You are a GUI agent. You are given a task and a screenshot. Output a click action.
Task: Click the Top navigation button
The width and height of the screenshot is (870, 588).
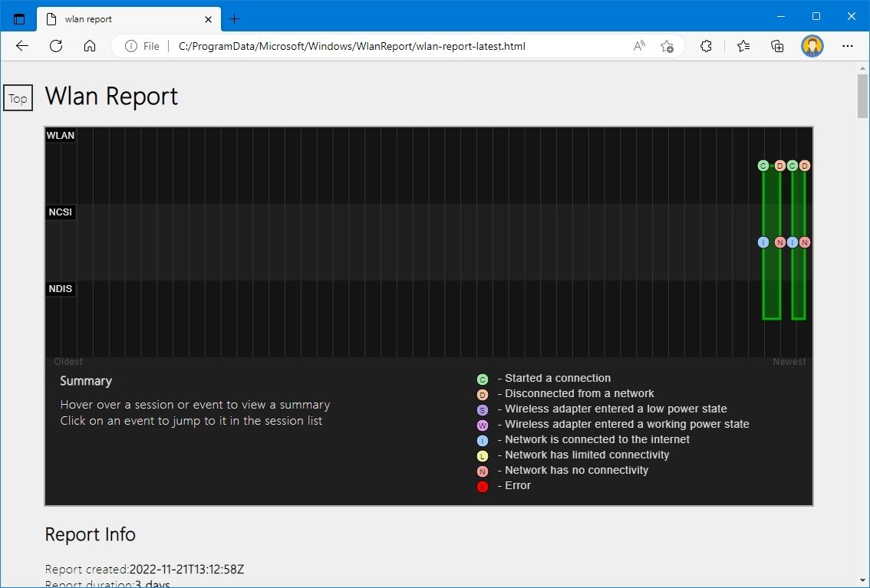(x=18, y=97)
